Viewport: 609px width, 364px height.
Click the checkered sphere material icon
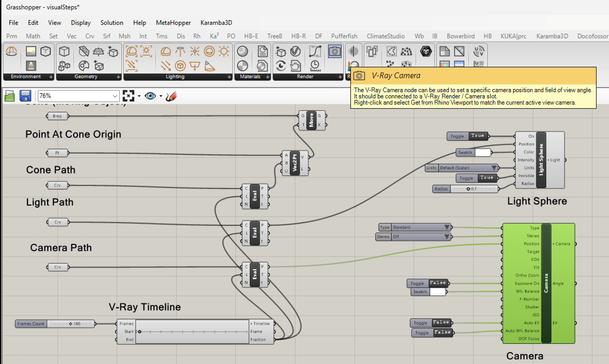pos(243,66)
